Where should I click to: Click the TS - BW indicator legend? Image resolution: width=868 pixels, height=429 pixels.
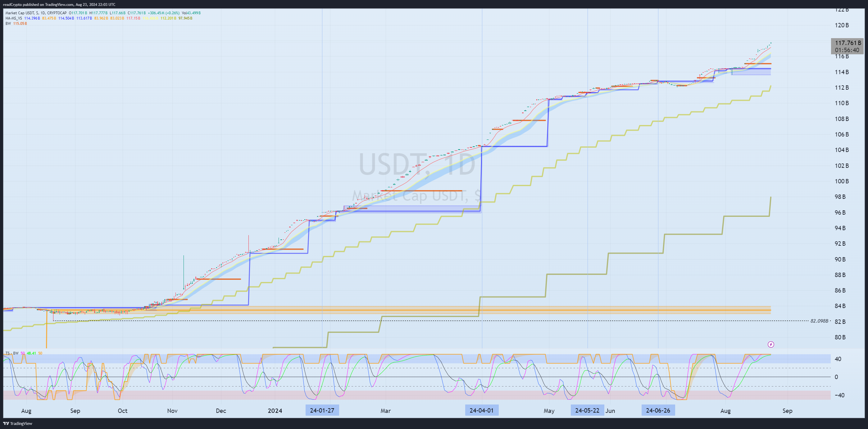(12, 353)
